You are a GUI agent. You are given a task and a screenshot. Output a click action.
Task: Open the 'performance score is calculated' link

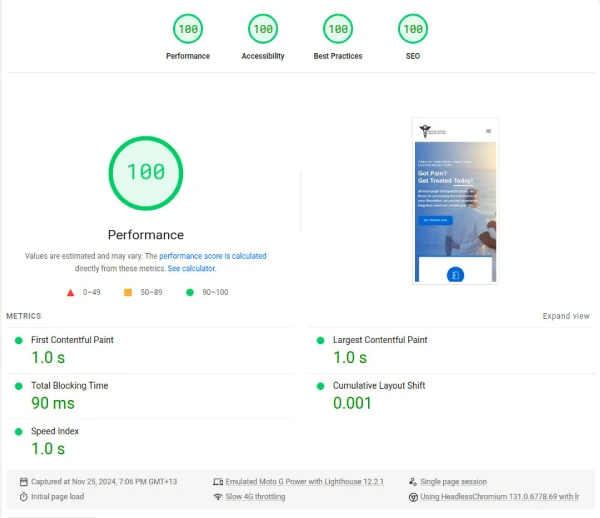(x=213, y=257)
